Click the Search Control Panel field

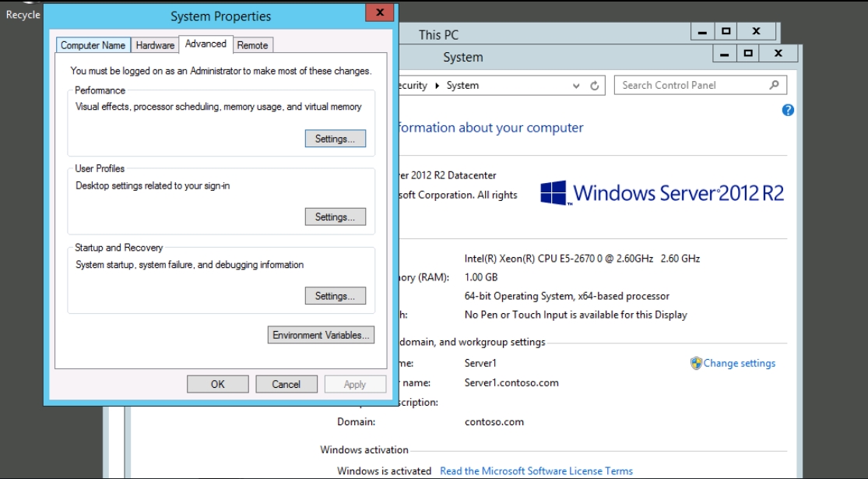[701, 85]
